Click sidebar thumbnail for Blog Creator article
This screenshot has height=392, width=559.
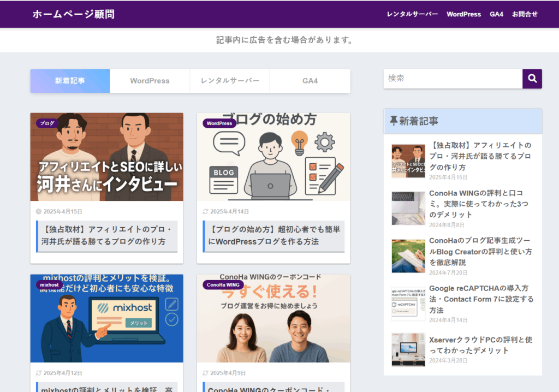[408, 256]
